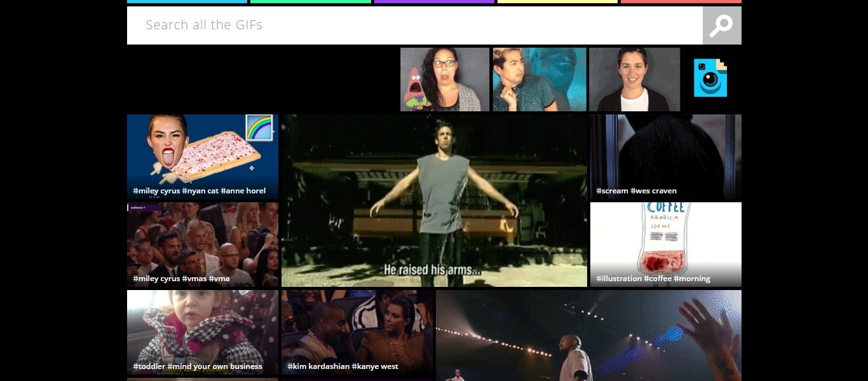Select the red category bar at top
Image resolution: width=868 pixels, height=381 pixels.
coord(681,1)
